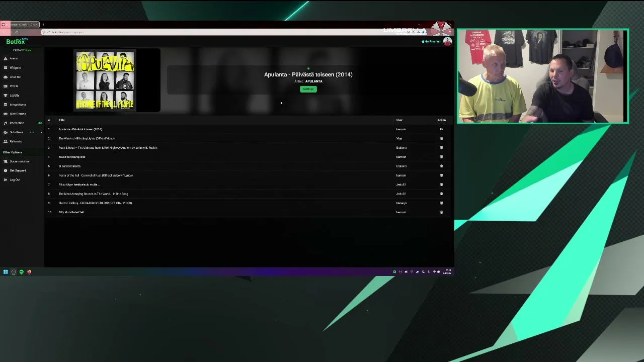The image size is (644, 362).
Task: Delete Billy Idol Rebel Yell from queue
Action: (x=441, y=212)
